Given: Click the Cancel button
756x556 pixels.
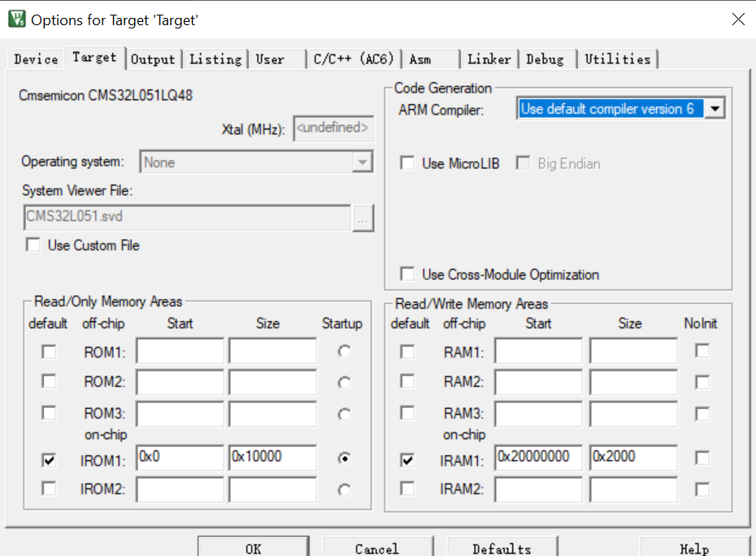Looking at the screenshot, I should point(377,547).
